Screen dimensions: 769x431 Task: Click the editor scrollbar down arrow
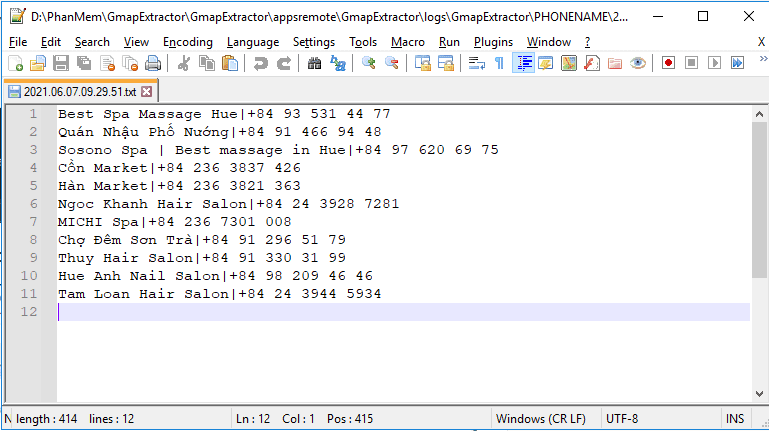coord(759,394)
